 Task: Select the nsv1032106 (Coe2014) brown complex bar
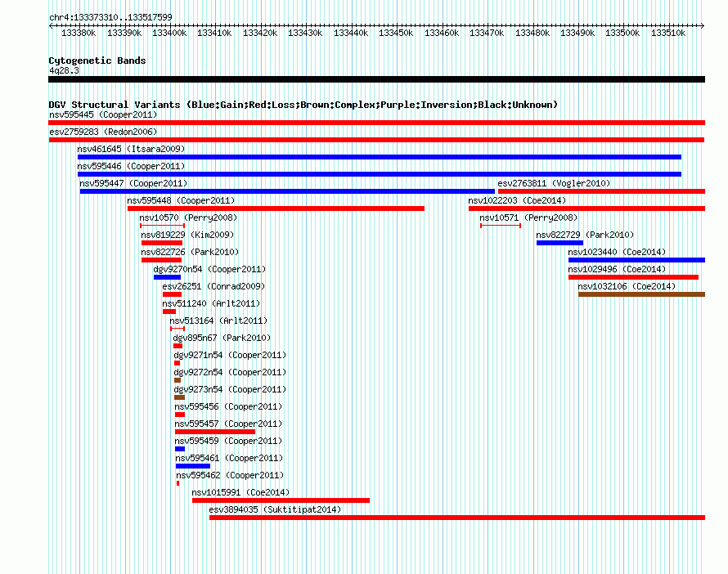(x=641, y=294)
